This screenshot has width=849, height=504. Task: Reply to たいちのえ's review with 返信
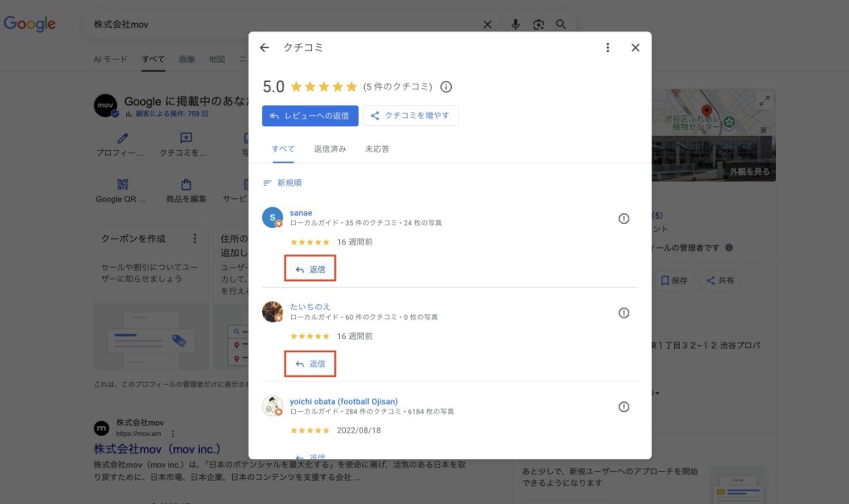(310, 364)
